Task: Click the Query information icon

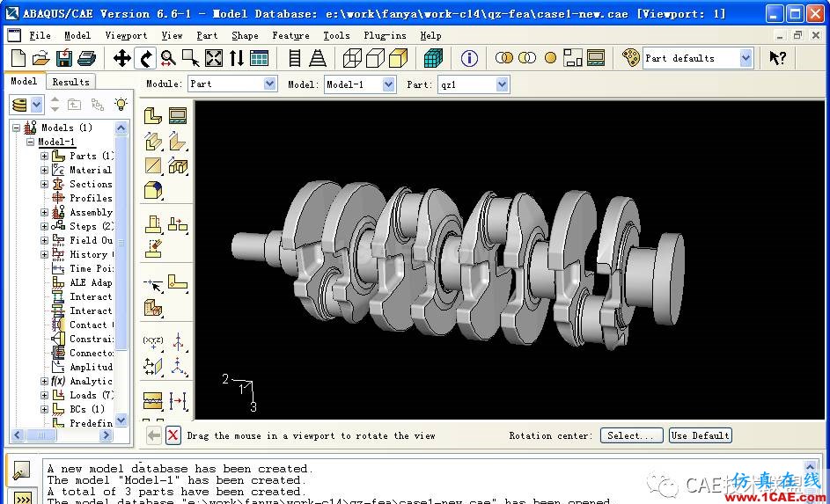Action: point(469,58)
